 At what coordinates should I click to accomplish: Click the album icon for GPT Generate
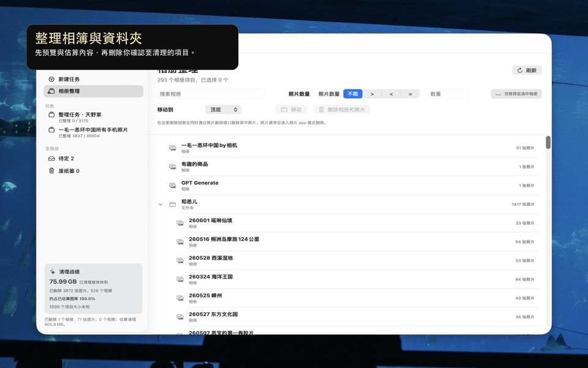point(173,185)
